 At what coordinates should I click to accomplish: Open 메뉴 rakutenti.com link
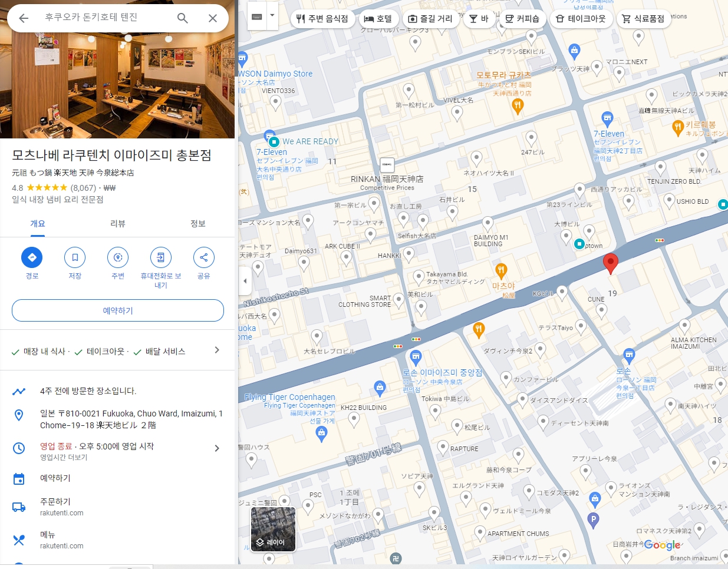[117, 540]
